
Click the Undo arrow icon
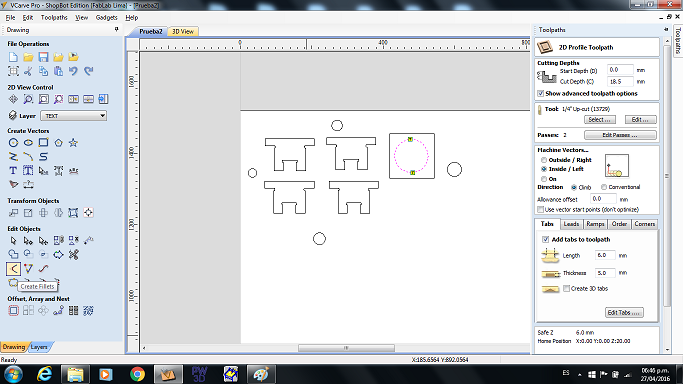73,71
